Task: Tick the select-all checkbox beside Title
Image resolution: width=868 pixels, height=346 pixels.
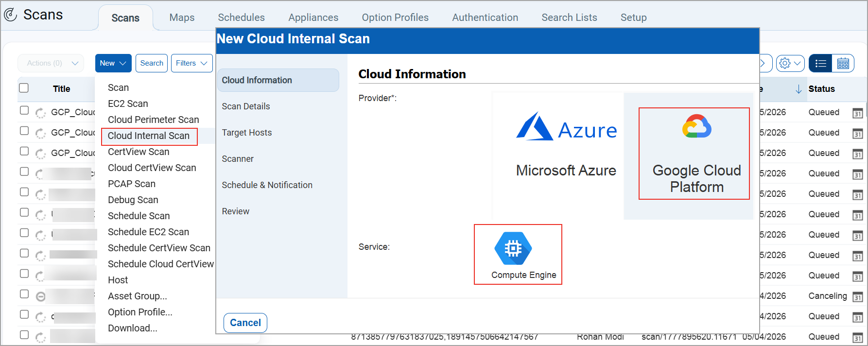Action: [x=24, y=88]
